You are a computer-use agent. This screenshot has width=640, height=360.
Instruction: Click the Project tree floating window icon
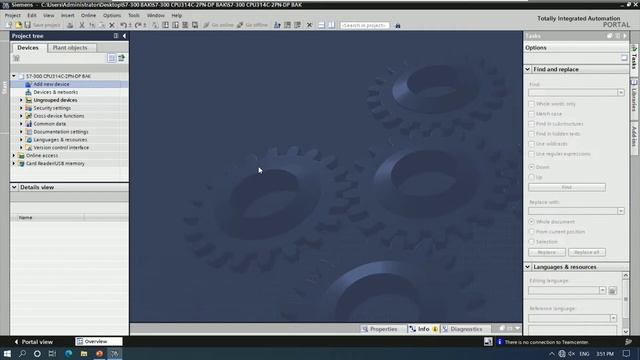coord(116,36)
